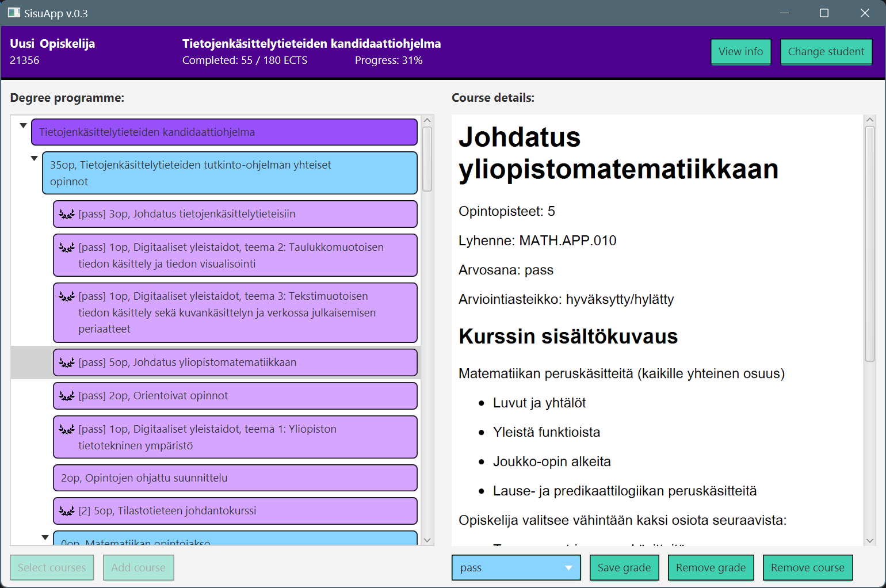
Task: Collapse the 35op tutkinto-ohjelman yhteiset opinnot node
Action: (33, 158)
